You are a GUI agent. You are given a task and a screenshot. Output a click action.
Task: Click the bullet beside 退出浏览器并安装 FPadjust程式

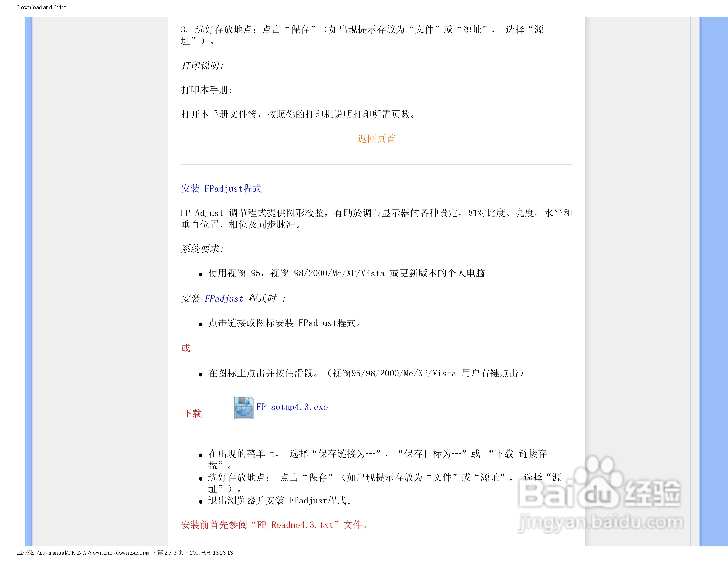(201, 501)
